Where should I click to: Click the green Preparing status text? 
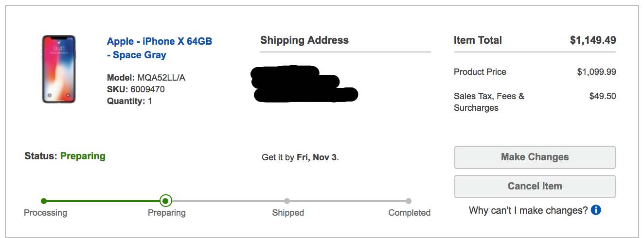[83, 156]
